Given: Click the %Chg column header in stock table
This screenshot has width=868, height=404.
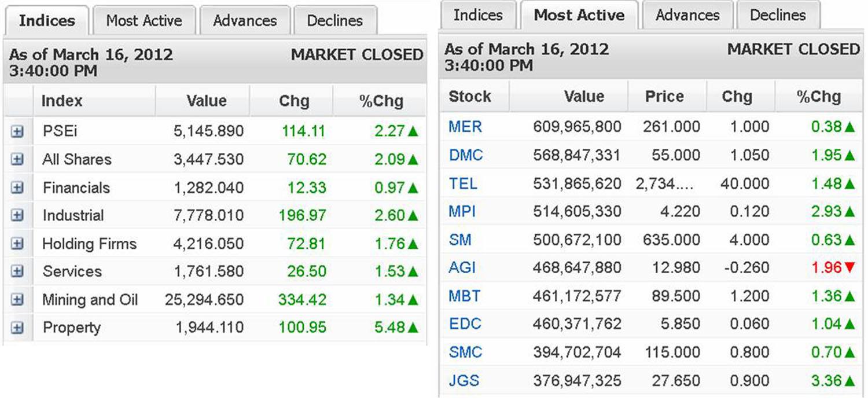Looking at the screenshot, I should coord(818,97).
